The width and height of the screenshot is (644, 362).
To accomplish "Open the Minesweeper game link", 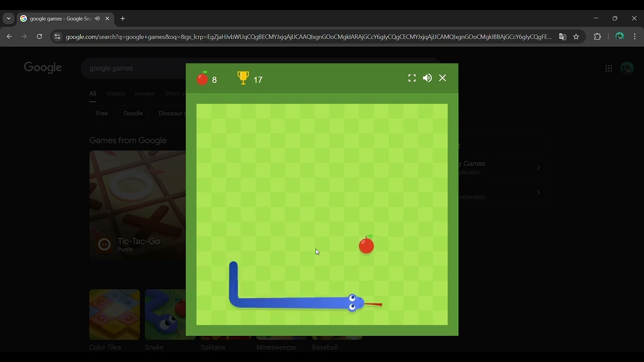I will pos(277,347).
